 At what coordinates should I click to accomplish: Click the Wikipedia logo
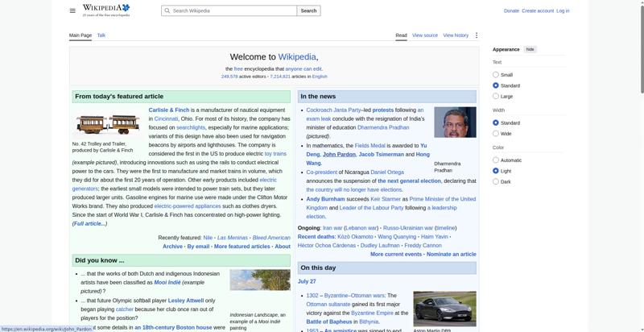(106, 10)
